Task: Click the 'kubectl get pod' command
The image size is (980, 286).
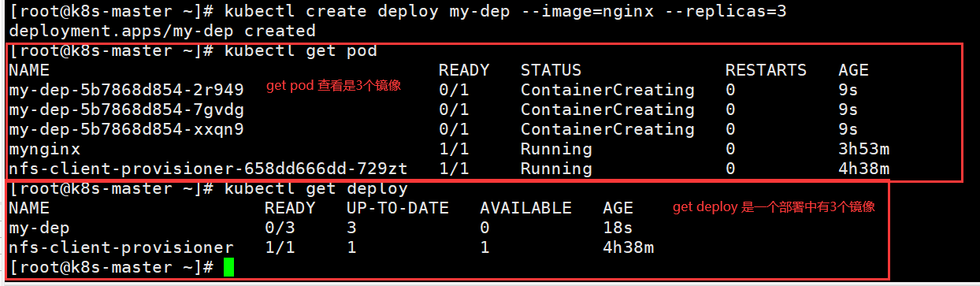Action: (x=301, y=50)
